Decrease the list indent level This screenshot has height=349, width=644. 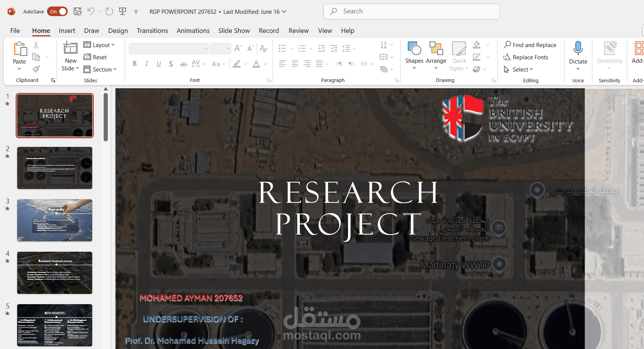click(x=322, y=48)
